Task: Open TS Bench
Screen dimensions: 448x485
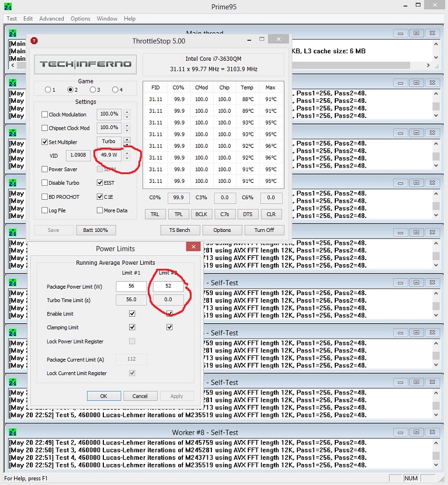Action: 180,230
